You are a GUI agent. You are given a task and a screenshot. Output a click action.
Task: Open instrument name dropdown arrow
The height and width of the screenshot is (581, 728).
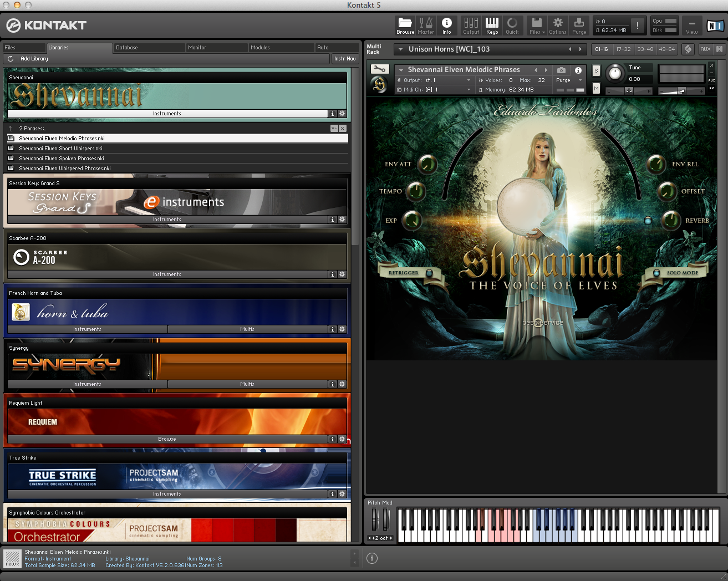click(x=401, y=70)
